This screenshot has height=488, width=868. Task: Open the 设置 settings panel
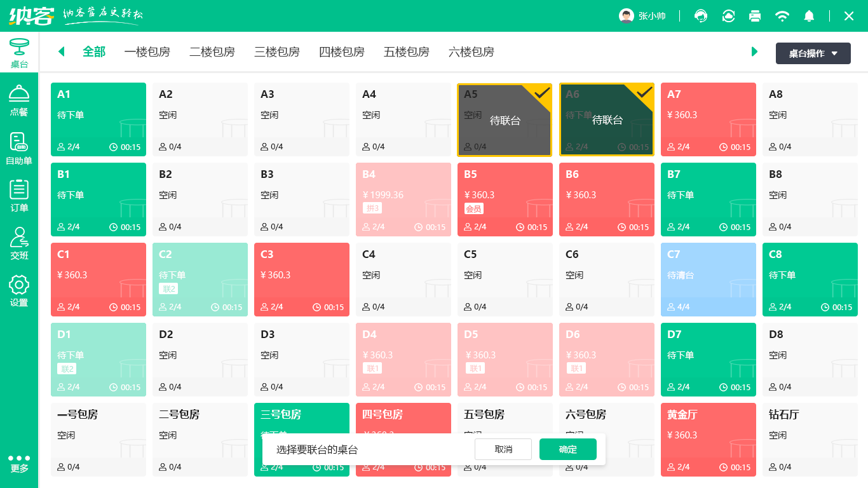tap(19, 292)
